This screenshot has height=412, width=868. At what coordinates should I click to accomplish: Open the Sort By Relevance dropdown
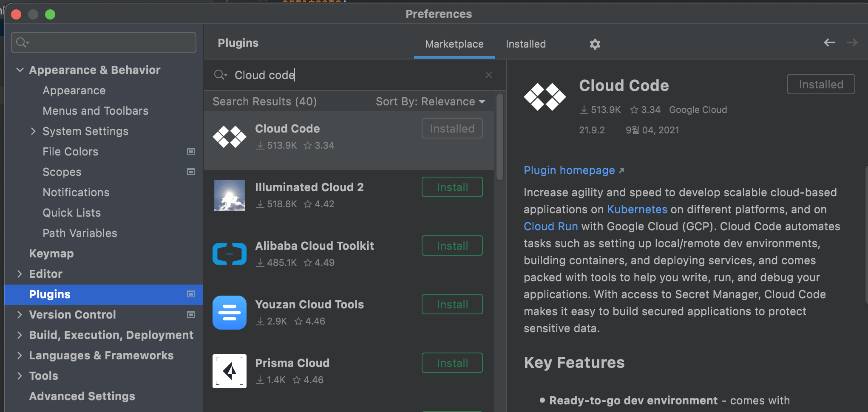(x=430, y=102)
